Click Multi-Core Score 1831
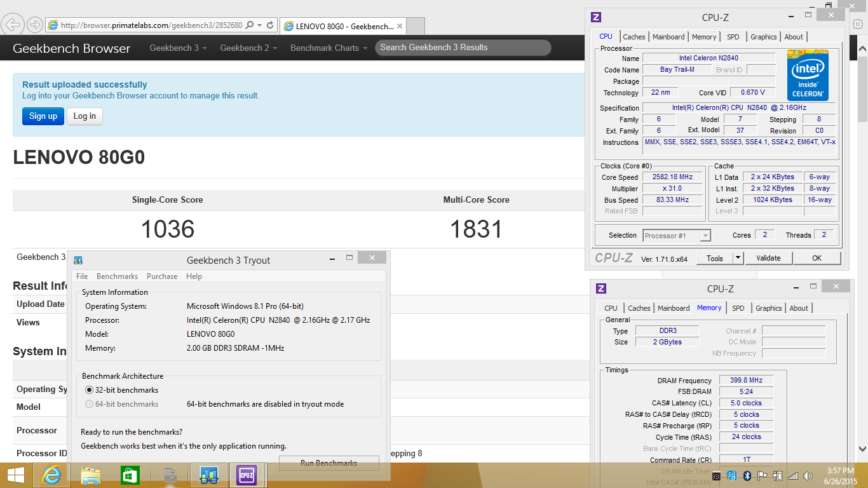The image size is (868, 488). coord(476,229)
